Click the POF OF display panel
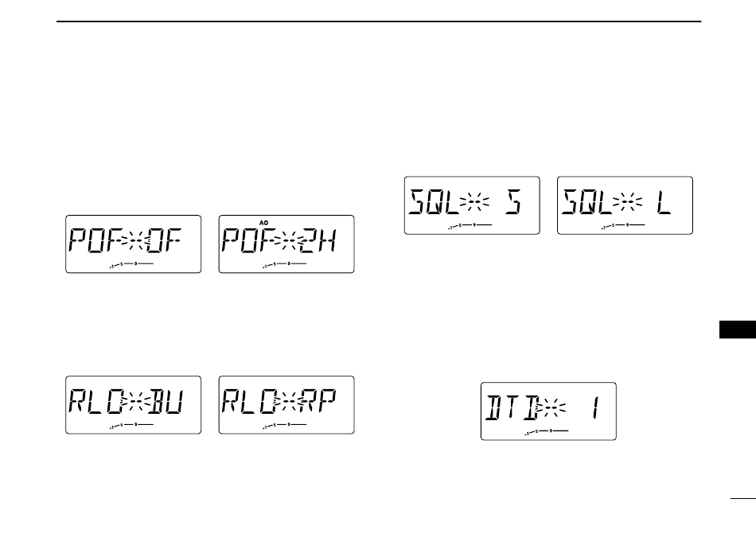This screenshot has width=756, height=534. 133,244
